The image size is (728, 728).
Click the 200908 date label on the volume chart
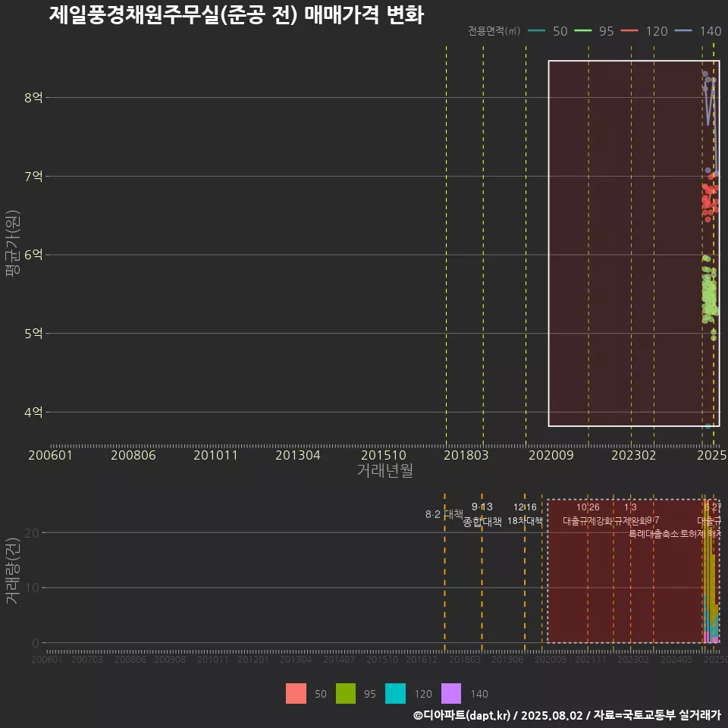pos(169,659)
